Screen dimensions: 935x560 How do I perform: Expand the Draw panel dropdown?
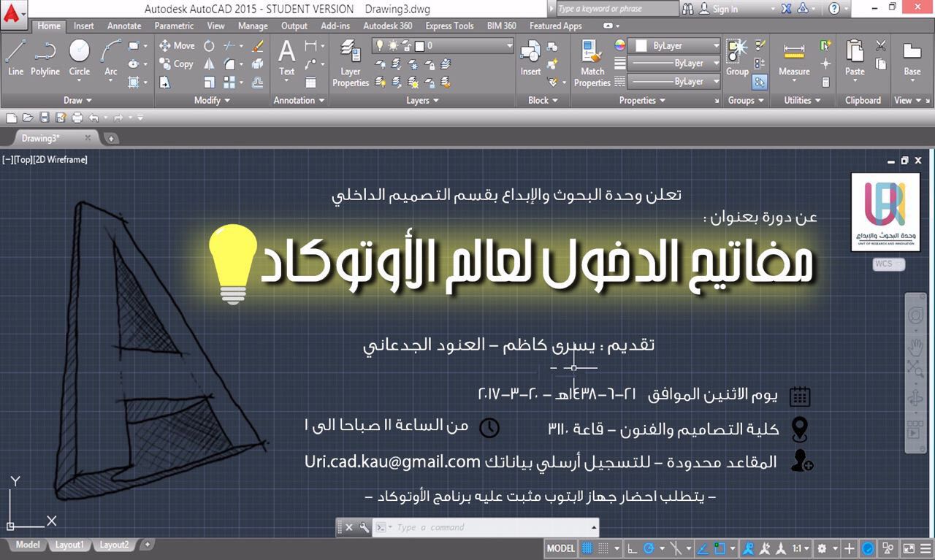[77, 100]
